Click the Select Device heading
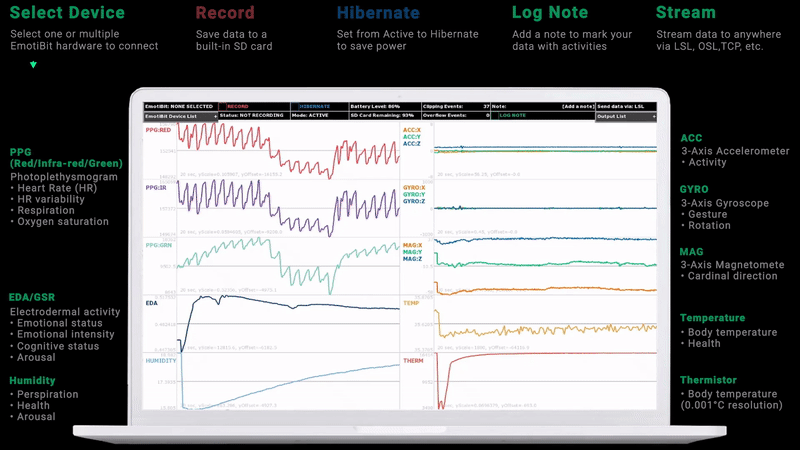Viewport: 800px width, 450px height. coord(67,12)
